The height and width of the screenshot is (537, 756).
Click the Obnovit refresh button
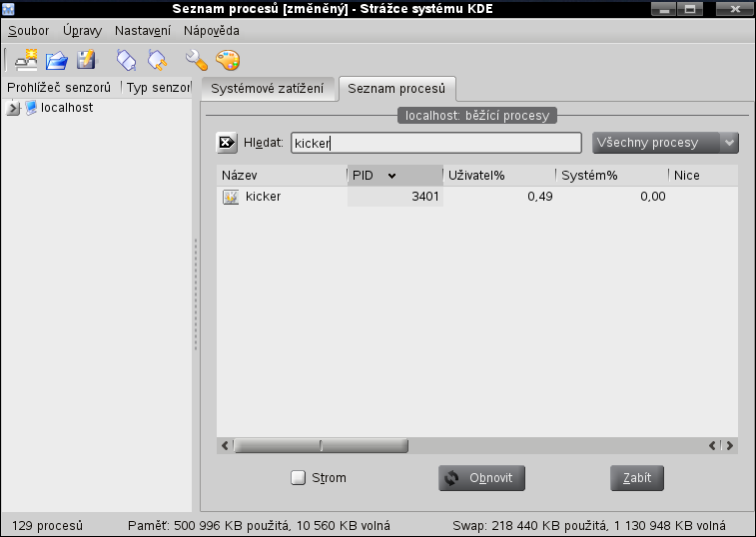[x=481, y=478]
